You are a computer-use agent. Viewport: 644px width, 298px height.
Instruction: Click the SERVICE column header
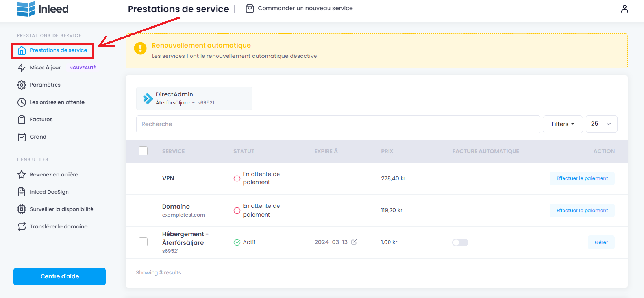tap(173, 151)
